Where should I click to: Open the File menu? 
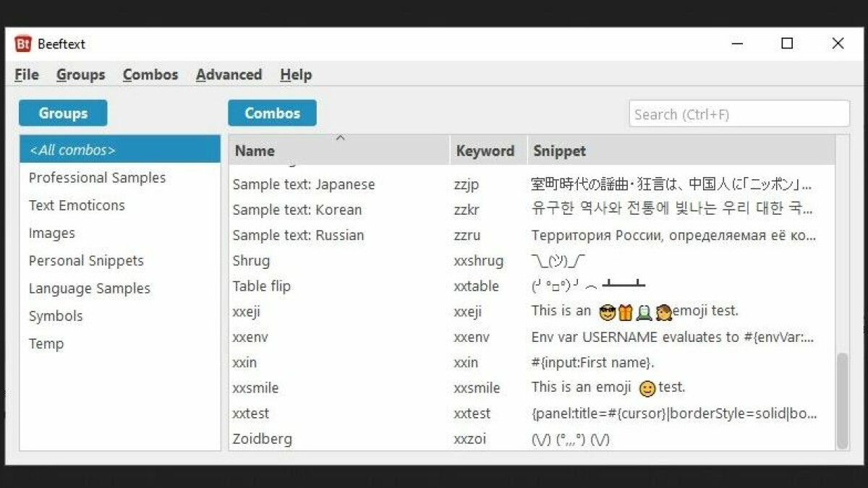(x=27, y=74)
